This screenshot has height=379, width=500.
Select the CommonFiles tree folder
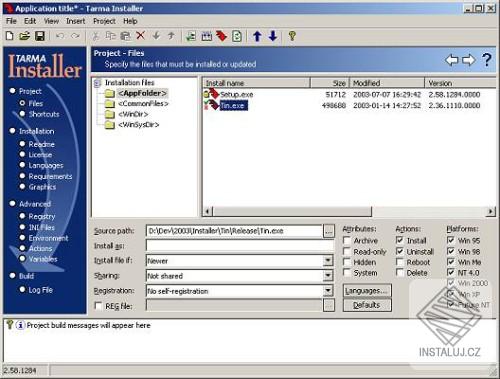143,104
